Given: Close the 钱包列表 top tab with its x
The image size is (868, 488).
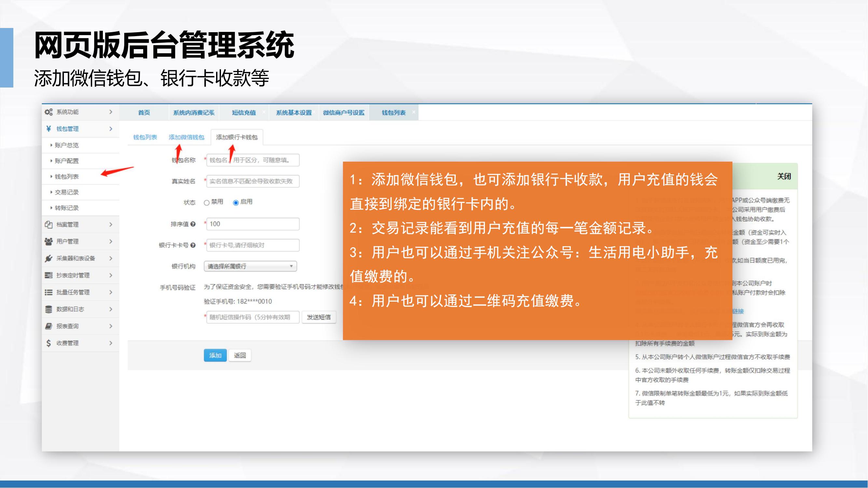Looking at the screenshot, I should 413,112.
